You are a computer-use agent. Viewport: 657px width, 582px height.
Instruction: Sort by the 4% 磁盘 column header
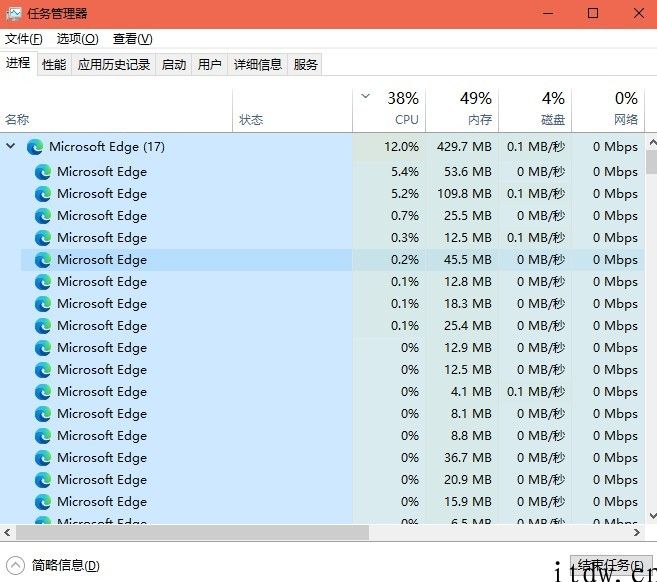click(x=535, y=111)
